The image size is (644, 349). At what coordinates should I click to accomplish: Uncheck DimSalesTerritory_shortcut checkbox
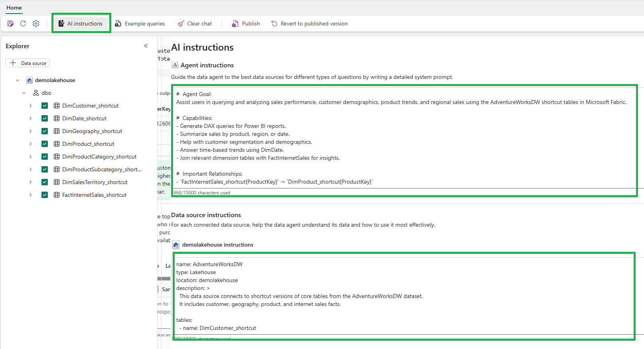click(x=45, y=182)
